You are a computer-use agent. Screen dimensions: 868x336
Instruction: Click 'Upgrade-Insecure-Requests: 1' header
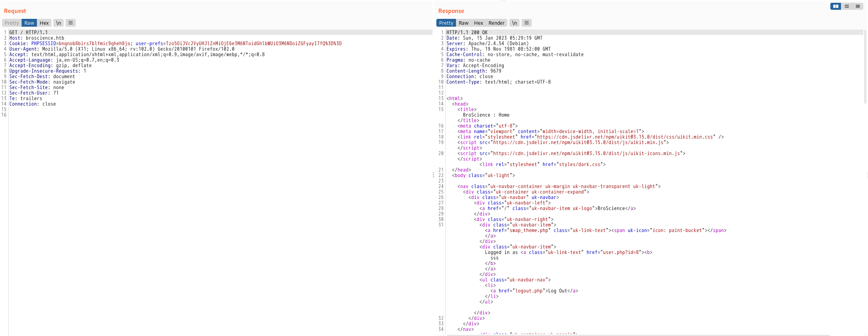click(x=48, y=71)
